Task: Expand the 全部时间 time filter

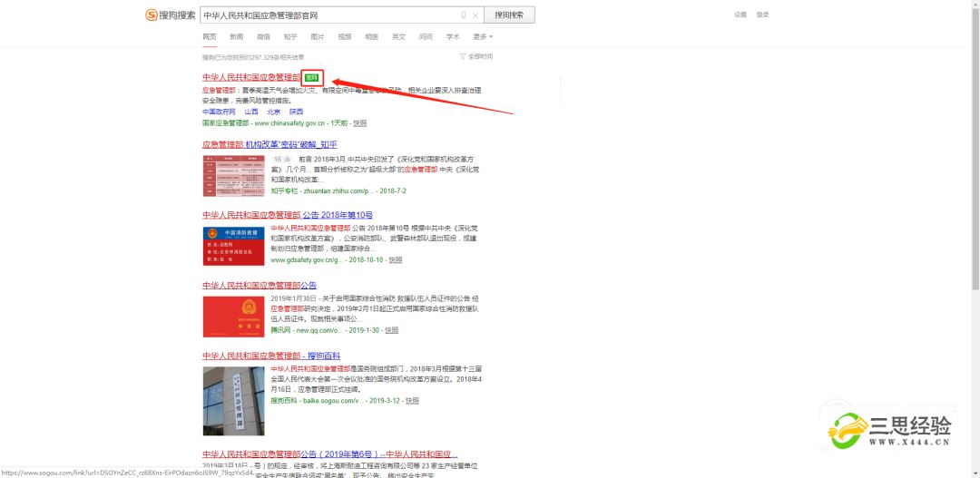Action: click(480, 56)
